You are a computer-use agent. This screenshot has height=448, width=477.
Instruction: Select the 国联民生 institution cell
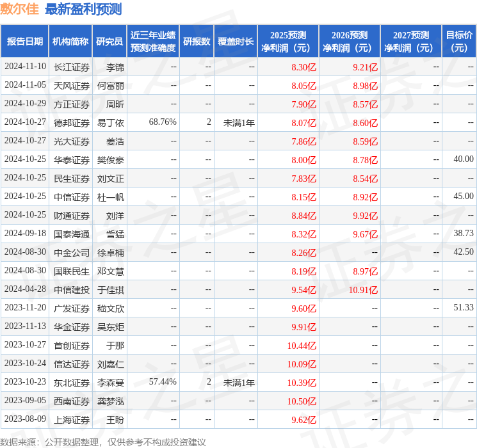coord(72,271)
